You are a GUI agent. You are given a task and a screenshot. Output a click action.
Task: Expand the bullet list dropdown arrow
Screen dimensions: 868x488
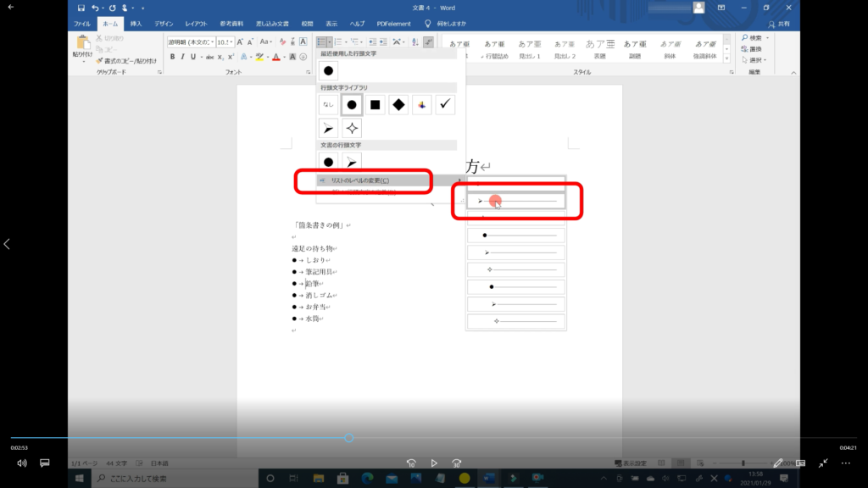(x=331, y=42)
